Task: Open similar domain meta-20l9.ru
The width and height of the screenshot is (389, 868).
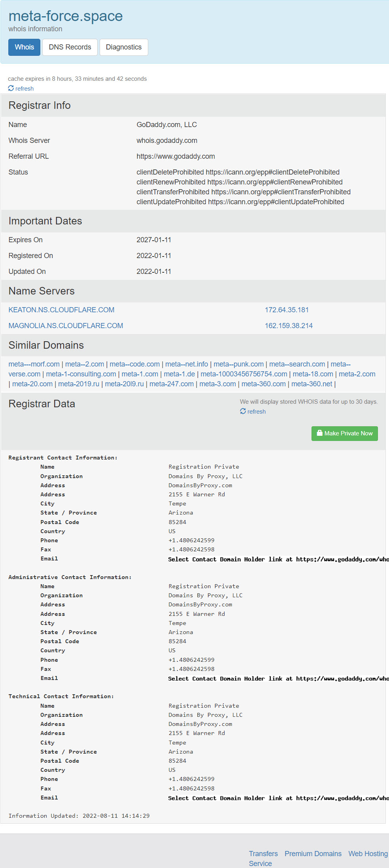Action: [x=125, y=384]
